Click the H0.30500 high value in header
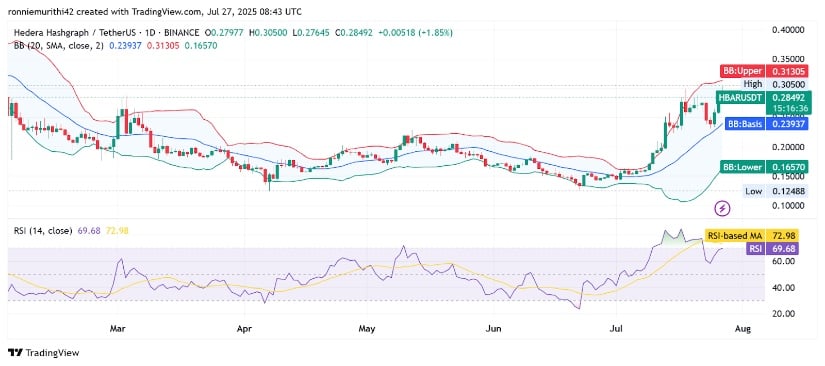This screenshot has height=366, width=825. click(268, 33)
